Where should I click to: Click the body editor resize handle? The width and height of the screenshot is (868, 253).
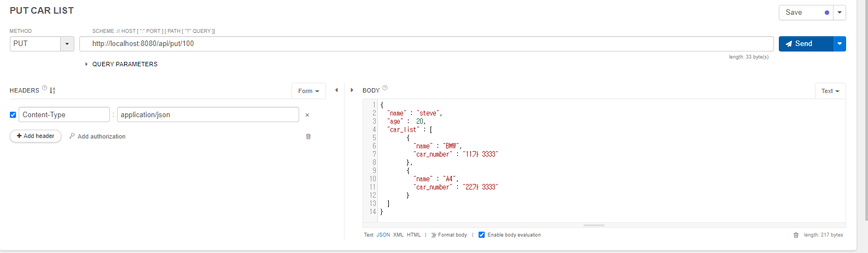click(x=593, y=225)
